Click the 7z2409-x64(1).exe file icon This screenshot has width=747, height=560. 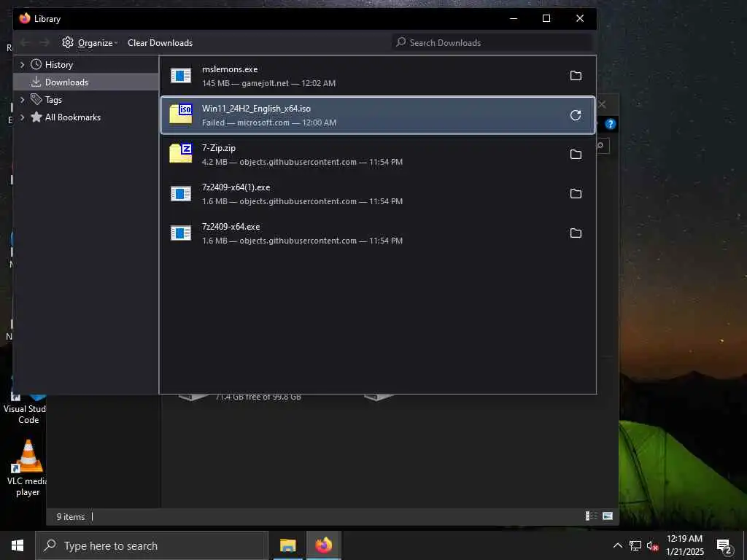(181, 193)
